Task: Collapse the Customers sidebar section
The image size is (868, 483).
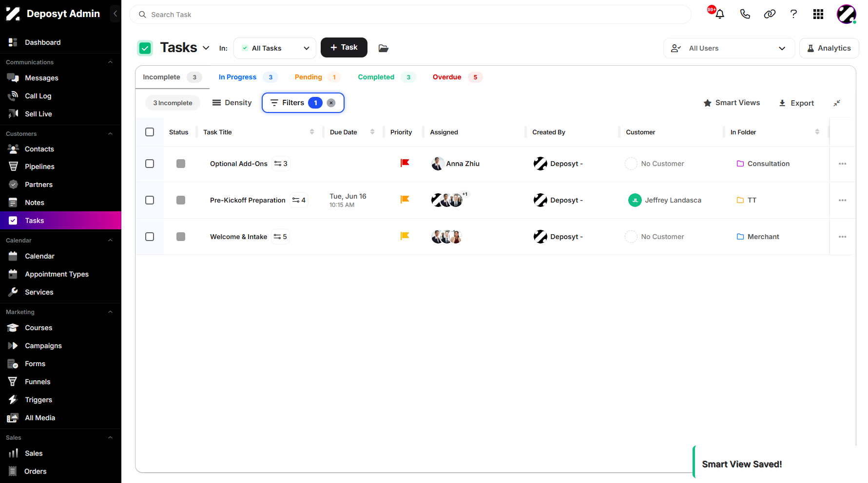Action: [110, 134]
